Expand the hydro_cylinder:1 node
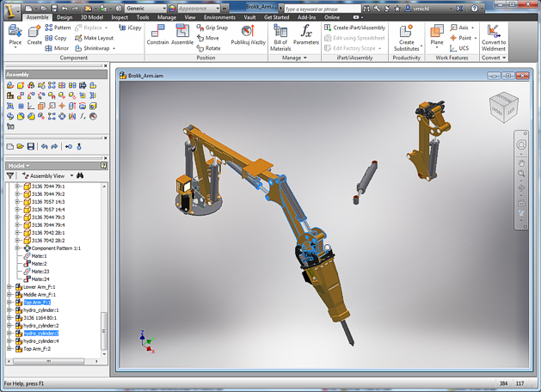Screen dimensions: 541x392 pyautogui.click(x=9, y=310)
